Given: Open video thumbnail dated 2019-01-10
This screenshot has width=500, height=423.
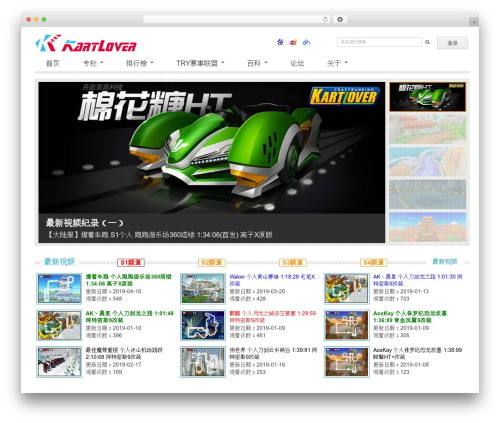Looking at the screenshot, I should (x=59, y=325).
